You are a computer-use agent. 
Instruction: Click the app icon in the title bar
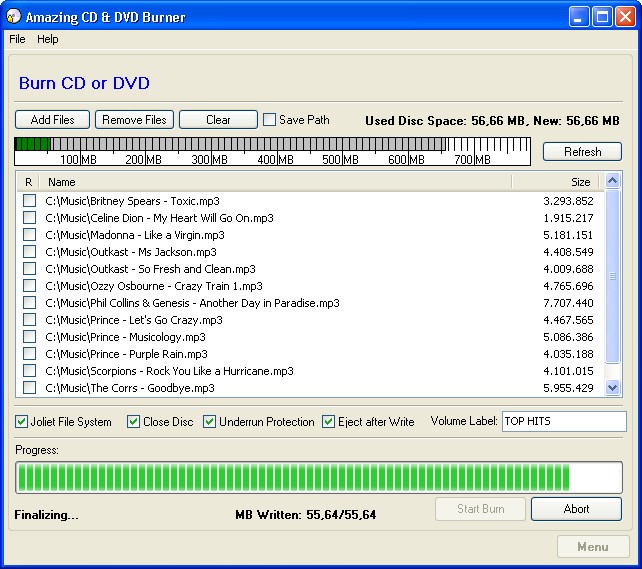click(x=13, y=17)
